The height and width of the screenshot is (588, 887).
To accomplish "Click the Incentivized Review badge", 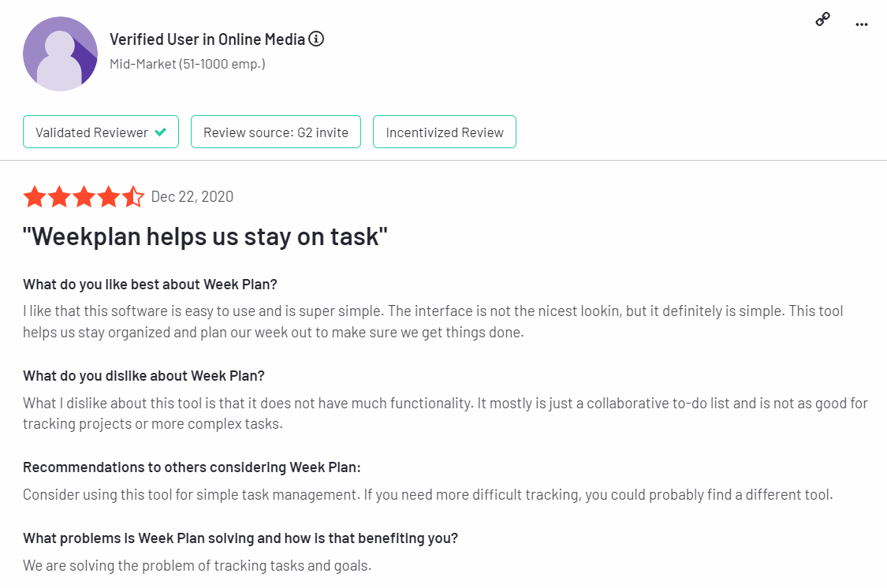I will tap(445, 132).
